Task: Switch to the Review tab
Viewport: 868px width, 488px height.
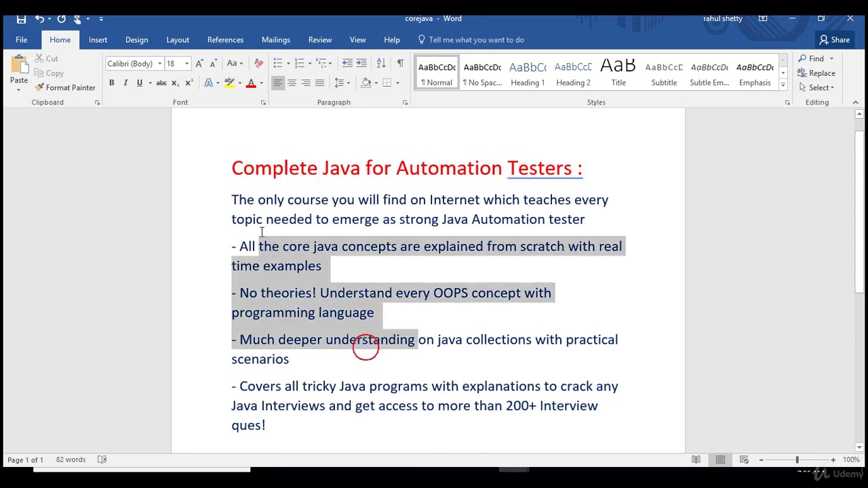Action: pos(320,40)
